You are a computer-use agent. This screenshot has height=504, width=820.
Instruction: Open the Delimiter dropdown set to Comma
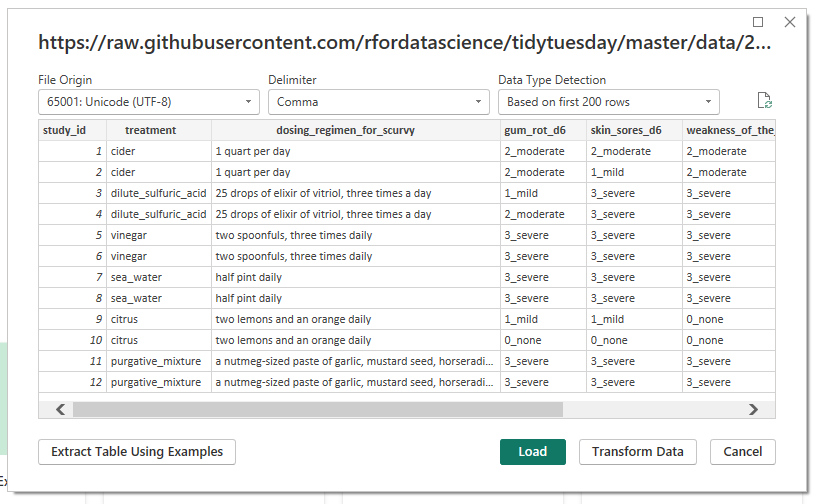pos(379,102)
